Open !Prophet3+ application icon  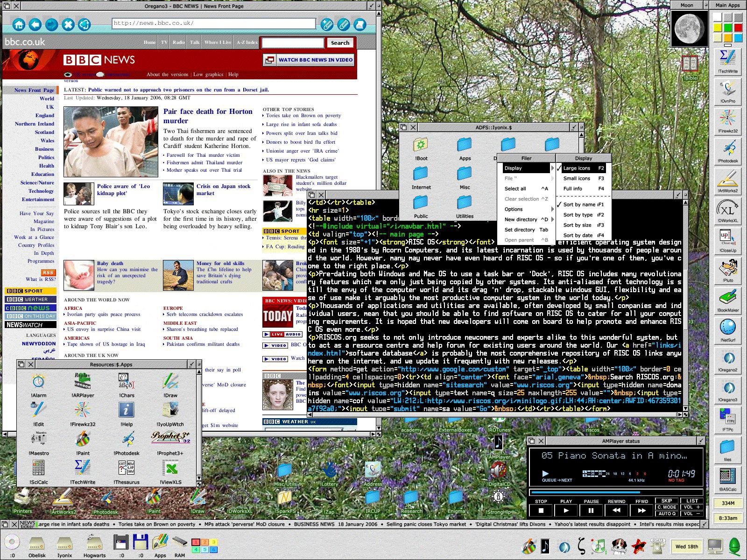click(x=170, y=443)
